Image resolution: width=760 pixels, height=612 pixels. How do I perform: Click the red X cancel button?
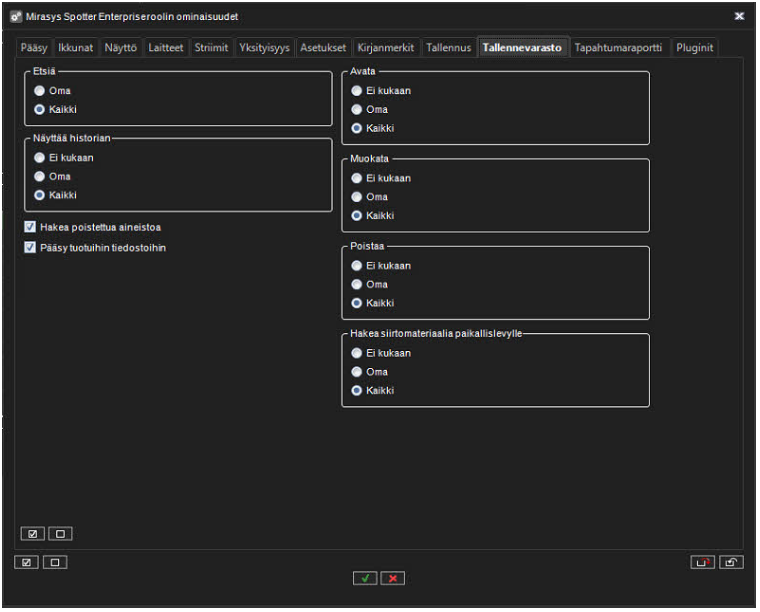(x=393, y=579)
